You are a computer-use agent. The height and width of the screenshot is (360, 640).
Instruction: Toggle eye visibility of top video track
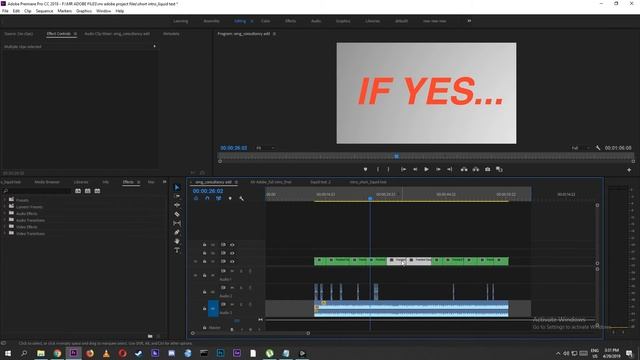(x=232, y=245)
